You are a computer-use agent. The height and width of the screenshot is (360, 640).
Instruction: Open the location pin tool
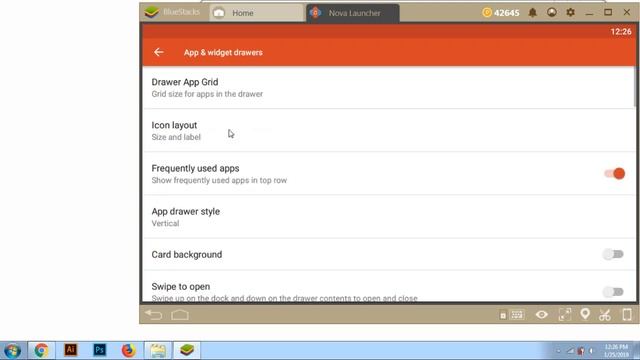click(585, 314)
